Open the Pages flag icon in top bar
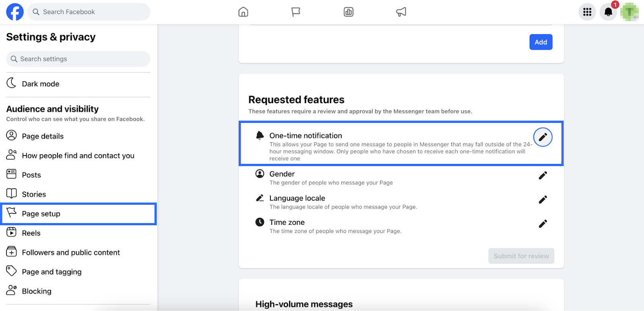Screen dimensions: 644x311 (x=296, y=12)
